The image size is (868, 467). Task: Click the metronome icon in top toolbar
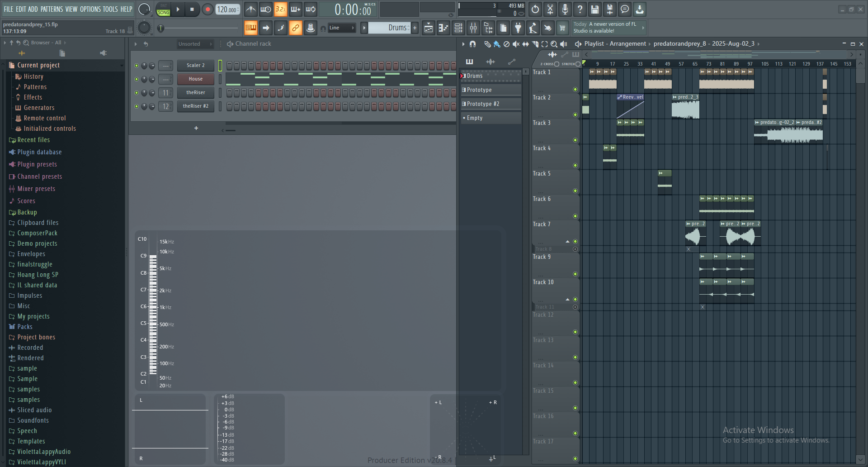[250, 9]
